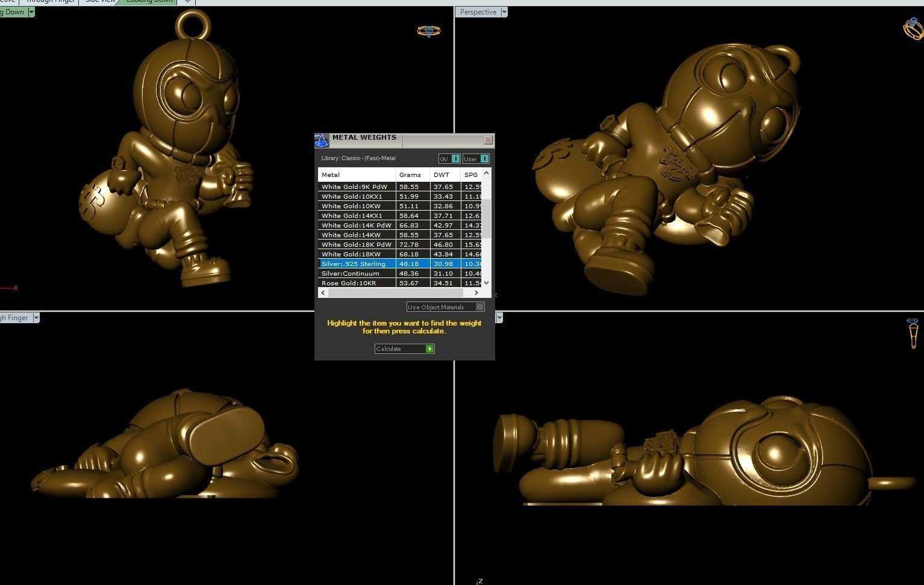Viewport: 924px width, 585px height.
Task: Select the Silver:Continuum row
Action: coord(400,273)
